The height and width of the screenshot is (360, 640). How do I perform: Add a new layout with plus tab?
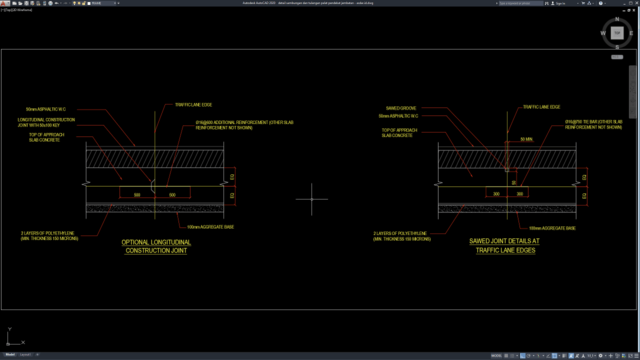point(37,355)
